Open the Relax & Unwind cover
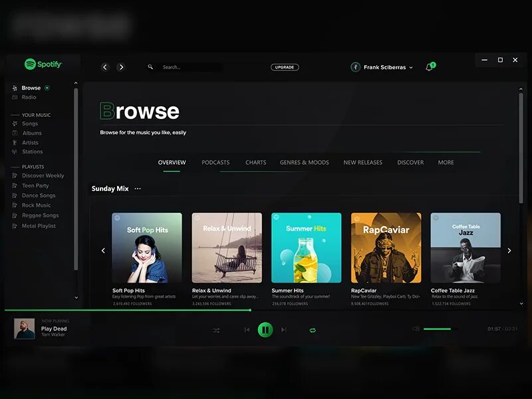Screen dimensions: 532x399 click(x=227, y=247)
